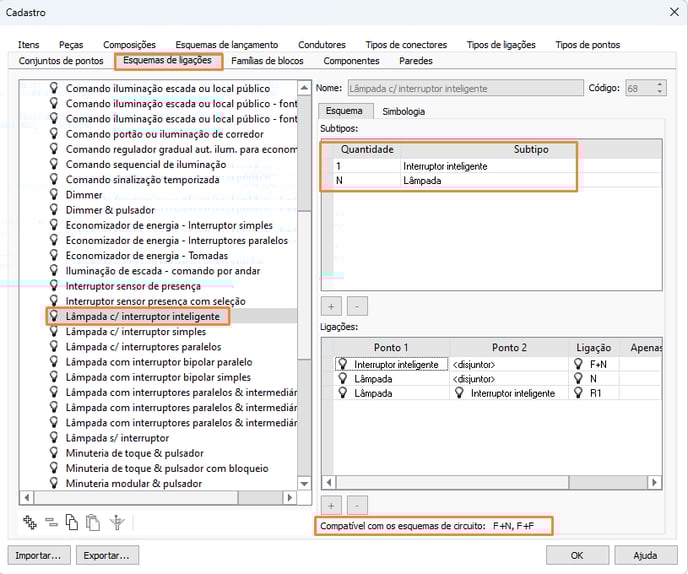This screenshot has width=688, height=574.
Task: Click bulb icon beside Dimmer & pulsador
Action: pos(54,209)
